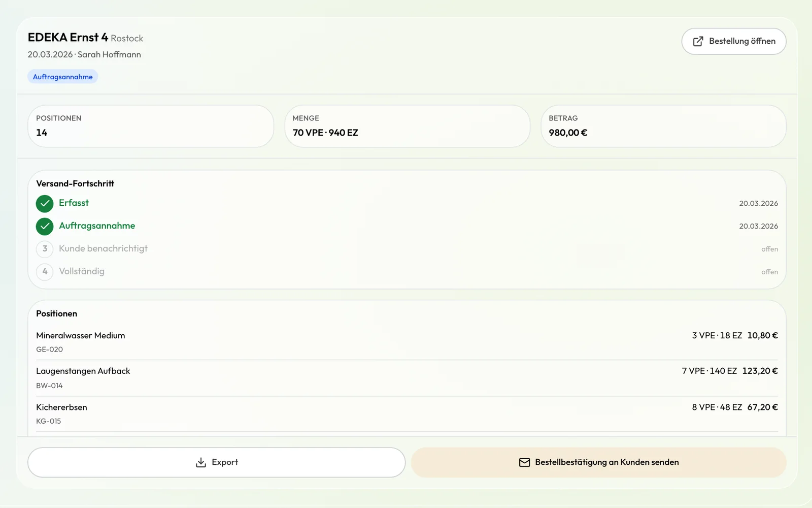The image size is (812, 508).
Task: Click the offen status for Vollständig
Action: tap(769, 272)
